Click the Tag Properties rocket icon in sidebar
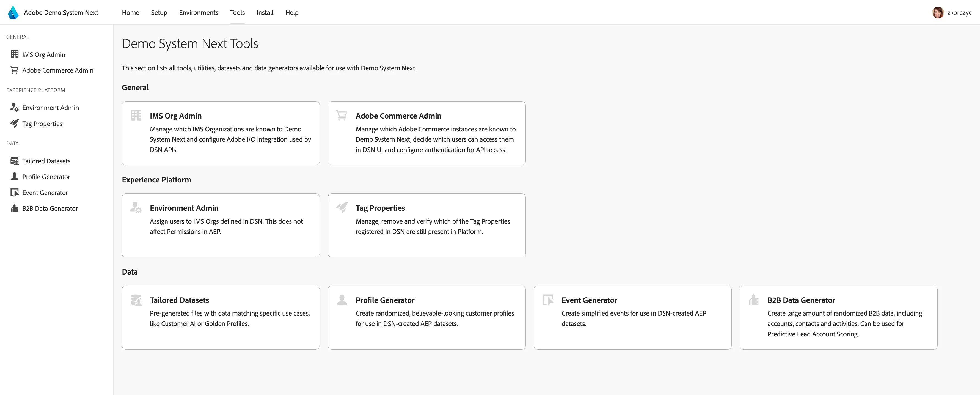 tap(15, 123)
